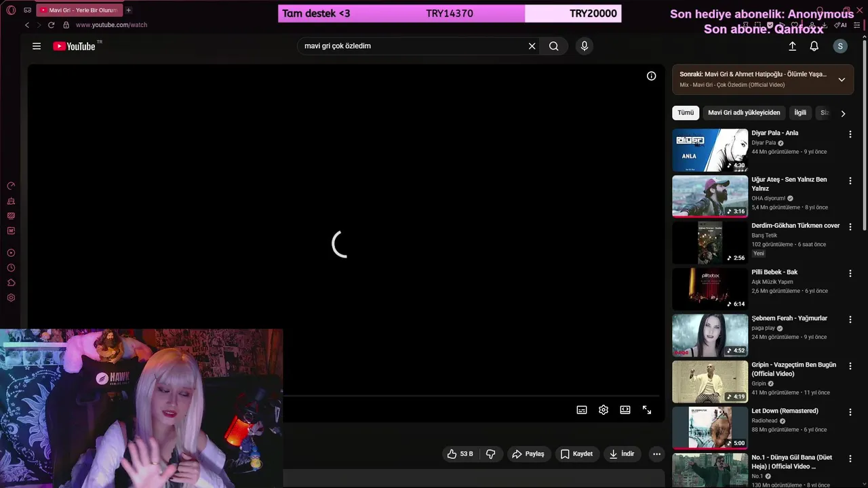The image size is (868, 488).
Task: Toggle subtitles on the video player
Action: [582, 410]
